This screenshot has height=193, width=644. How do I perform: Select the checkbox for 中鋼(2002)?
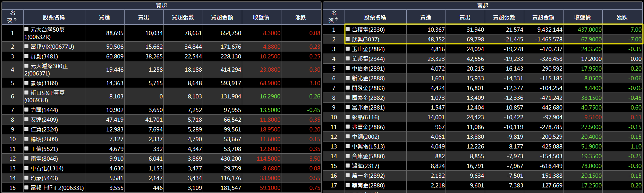pyautogui.click(x=348, y=136)
